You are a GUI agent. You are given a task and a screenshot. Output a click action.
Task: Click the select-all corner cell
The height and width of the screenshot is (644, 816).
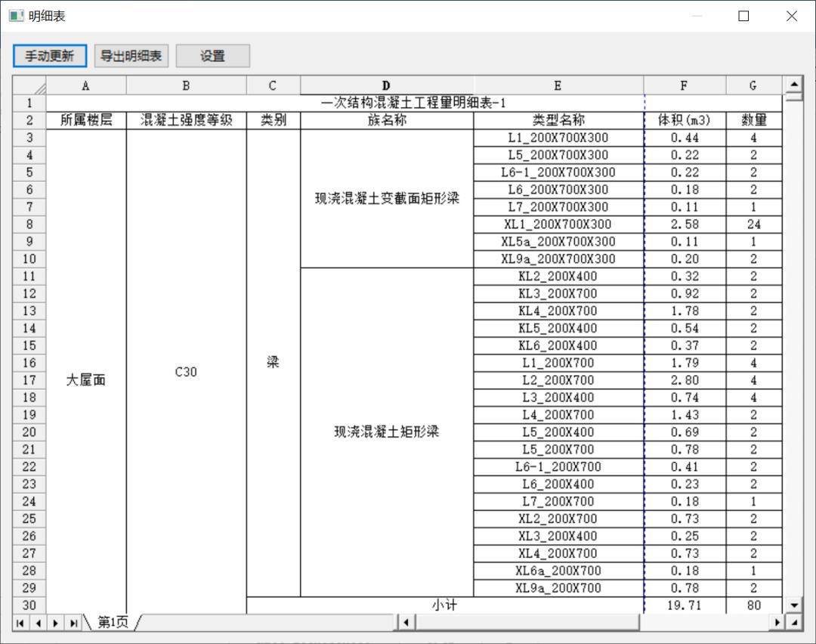(x=29, y=85)
